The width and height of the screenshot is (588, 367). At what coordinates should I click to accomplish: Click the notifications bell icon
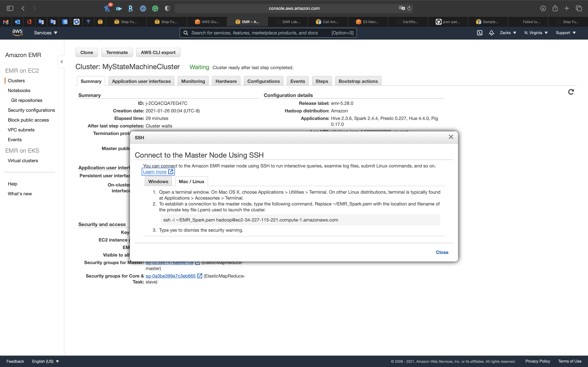coord(491,33)
